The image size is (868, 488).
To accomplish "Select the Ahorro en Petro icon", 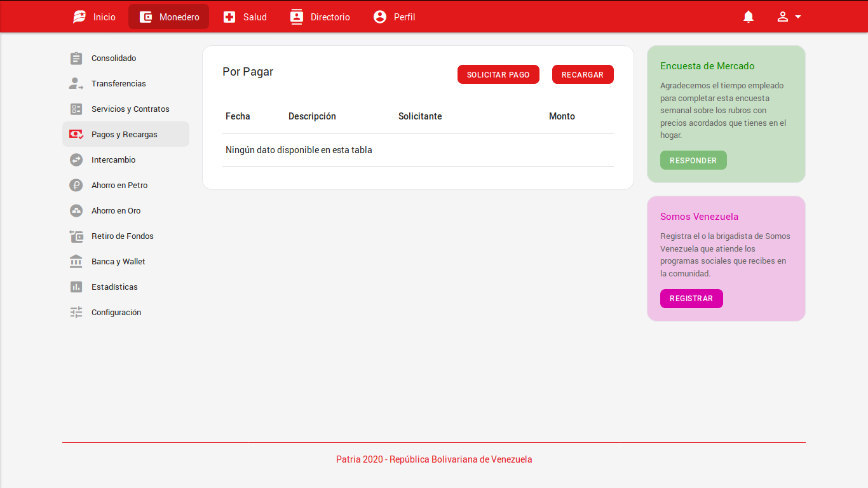I will coord(76,186).
